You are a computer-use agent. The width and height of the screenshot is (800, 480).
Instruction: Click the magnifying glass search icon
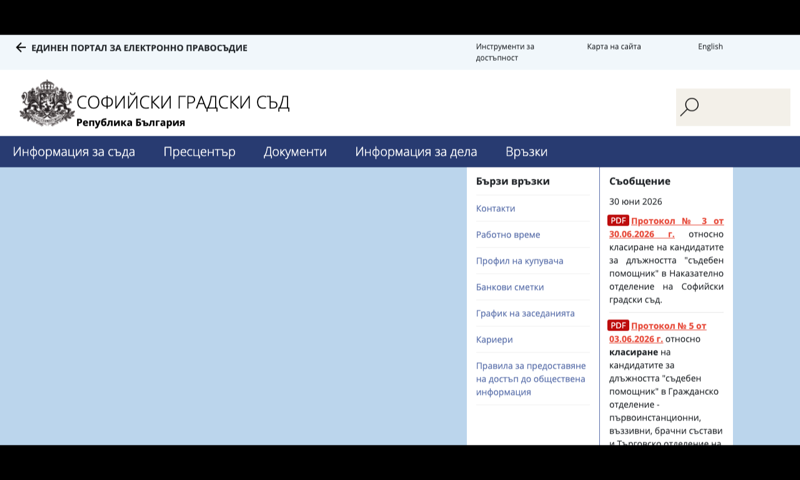tap(689, 107)
